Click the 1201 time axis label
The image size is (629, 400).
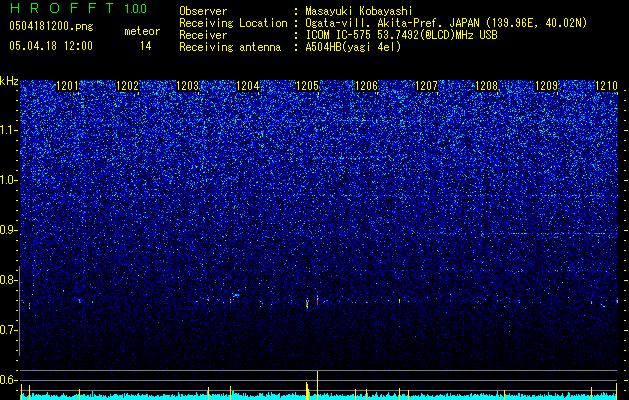click(x=67, y=86)
